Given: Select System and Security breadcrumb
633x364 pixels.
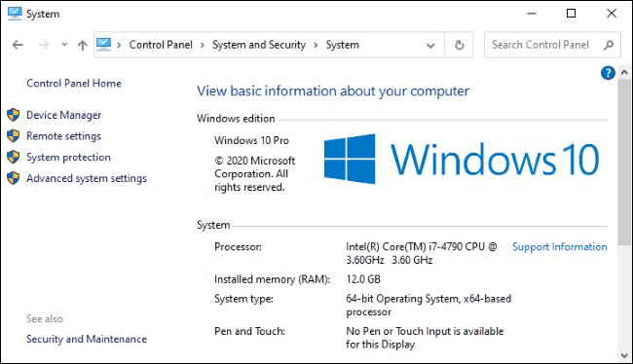Looking at the screenshot, I should (x=259, y=45).
